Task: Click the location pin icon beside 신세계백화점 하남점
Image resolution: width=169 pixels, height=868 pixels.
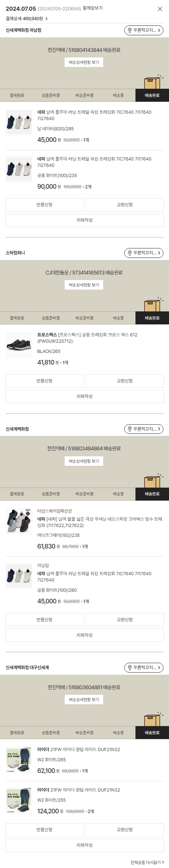Action: tap(130, 30)
